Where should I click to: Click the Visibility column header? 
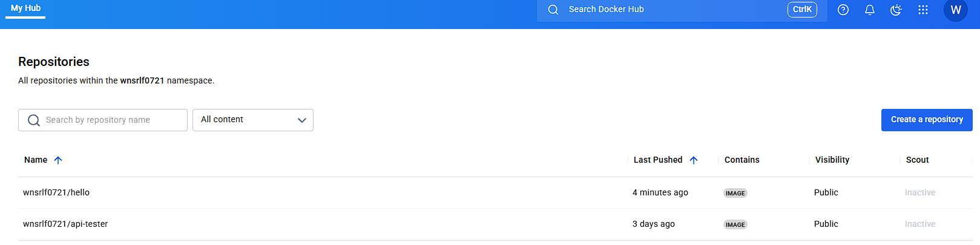click(x=832, y=160)
